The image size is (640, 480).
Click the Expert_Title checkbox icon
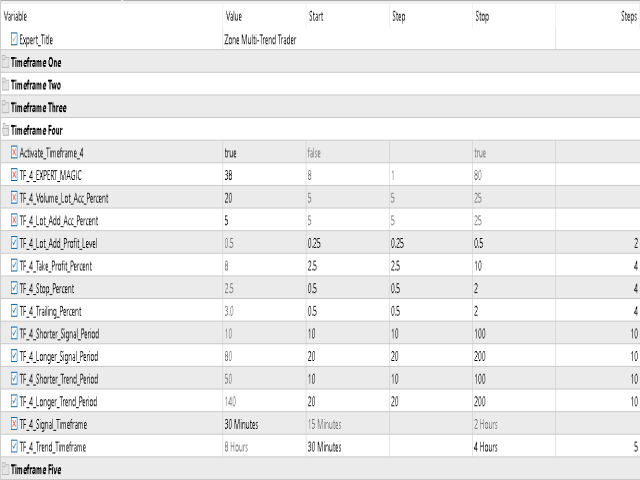[14, 40]
